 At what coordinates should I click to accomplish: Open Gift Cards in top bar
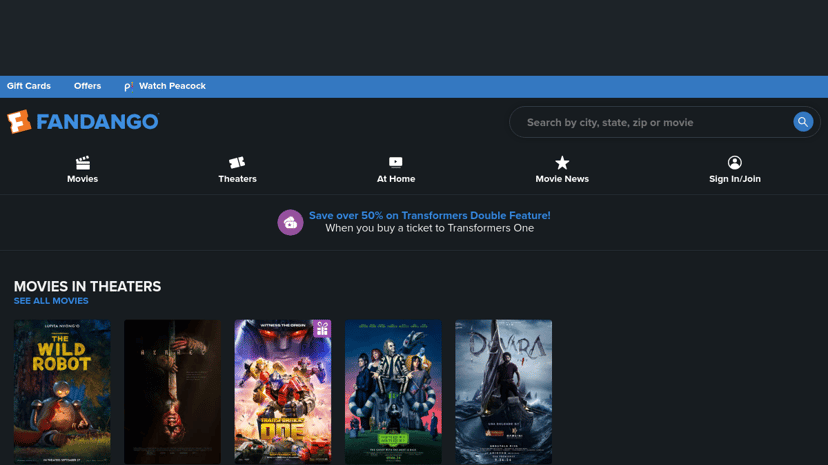click(29, 86)
